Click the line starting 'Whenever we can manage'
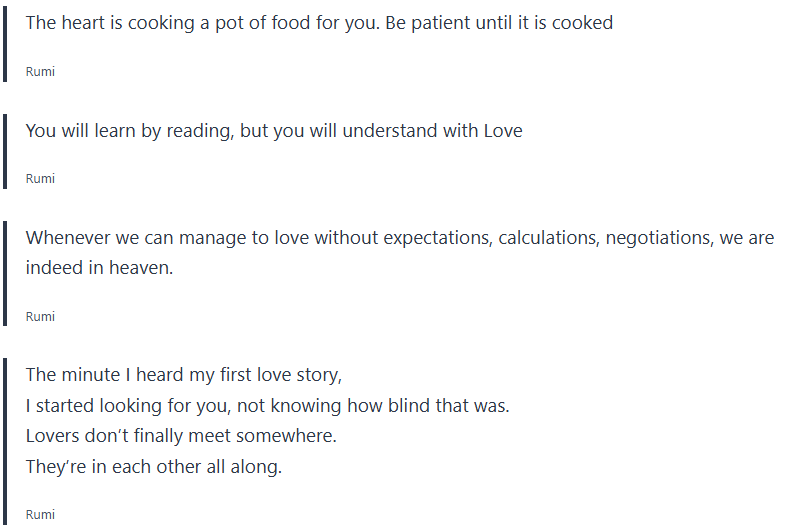807x530 pixels. 399,238
